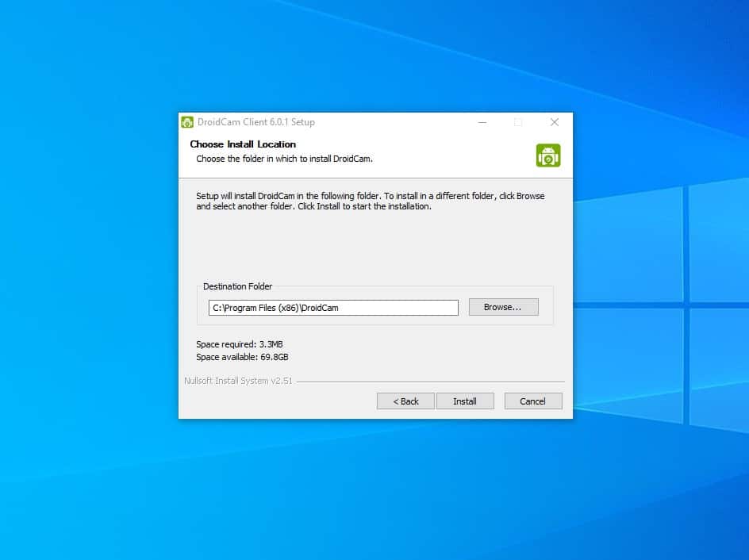The image size is (749, 560).
Task: Click the 'Space required: 3.3MB' text
Action: tap(240, 344)
